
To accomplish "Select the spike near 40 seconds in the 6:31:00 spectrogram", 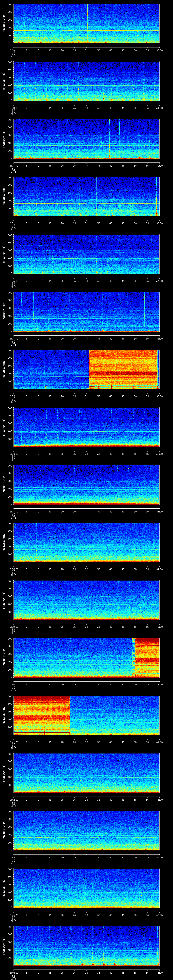I will click(109, 139).
